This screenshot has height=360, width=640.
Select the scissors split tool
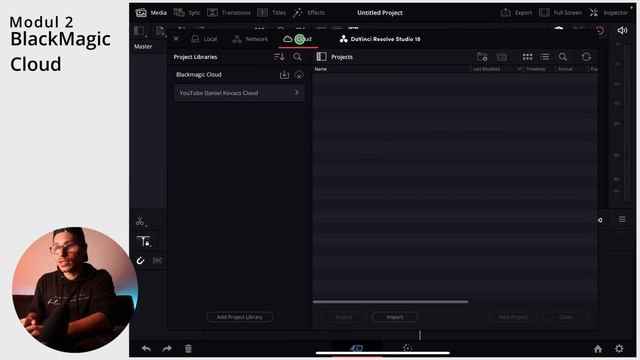point(140,221)
